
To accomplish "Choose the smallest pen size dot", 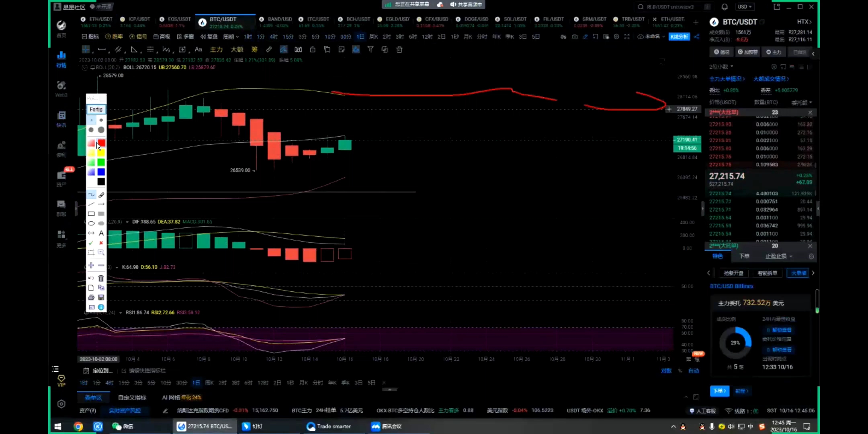I will (91, 120).
